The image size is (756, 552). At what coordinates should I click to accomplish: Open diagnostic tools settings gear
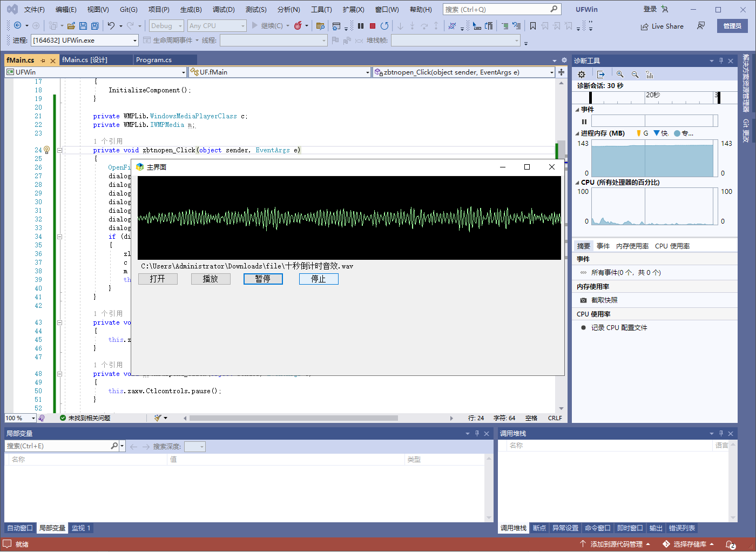[582, 75]
